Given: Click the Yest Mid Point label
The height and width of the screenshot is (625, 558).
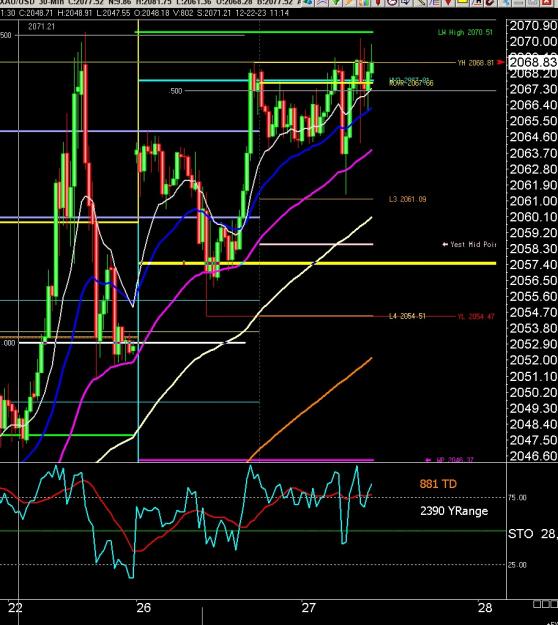Looking at the screenshot, I should coord(470,244).
